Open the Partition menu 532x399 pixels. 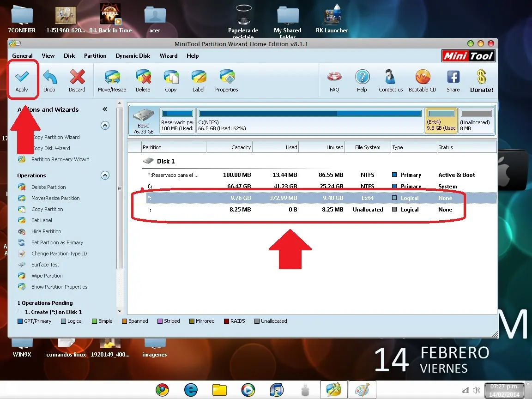pyautogui.click(x=95, y=55)
